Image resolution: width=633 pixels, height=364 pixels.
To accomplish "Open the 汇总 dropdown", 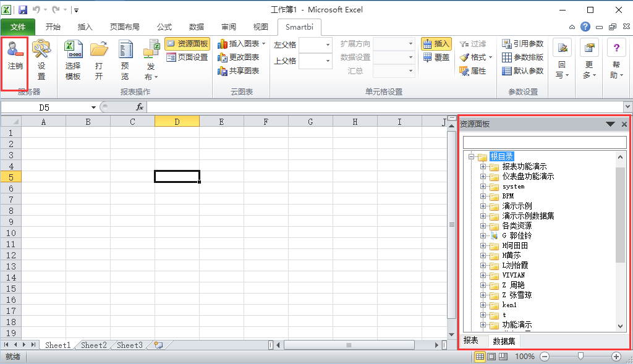I will tap(410, 71).
